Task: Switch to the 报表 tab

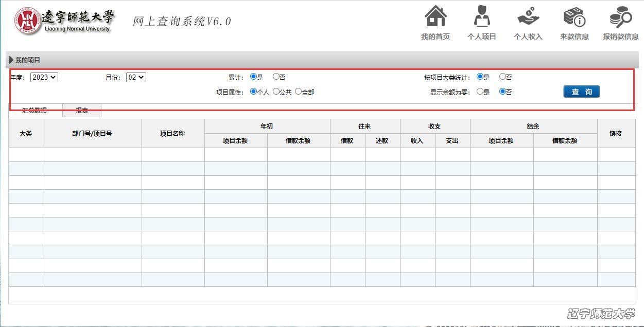Action: (x=81, y=111)
